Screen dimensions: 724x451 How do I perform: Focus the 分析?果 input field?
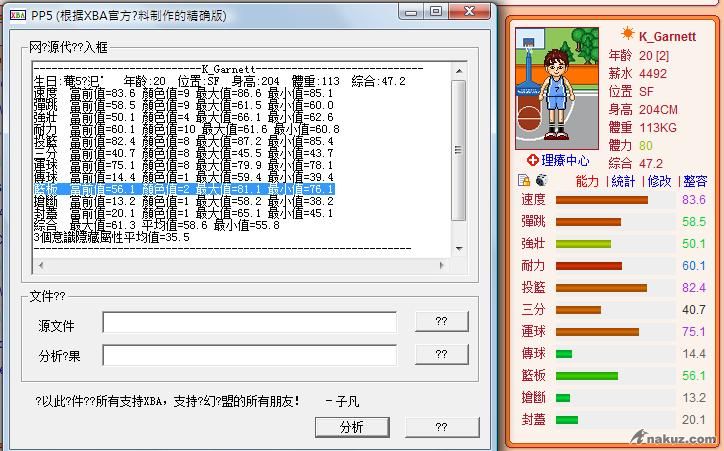coord(249,355)
